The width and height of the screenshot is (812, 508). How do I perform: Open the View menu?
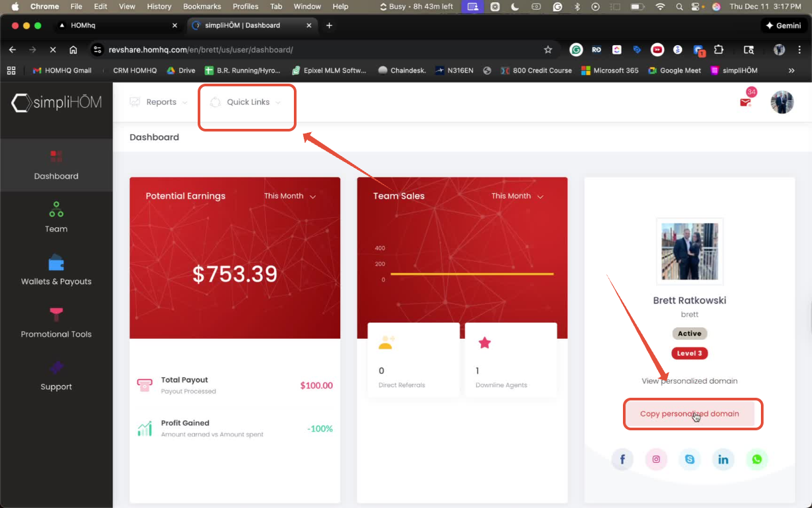pyautogui.click(x=127, y=7)
